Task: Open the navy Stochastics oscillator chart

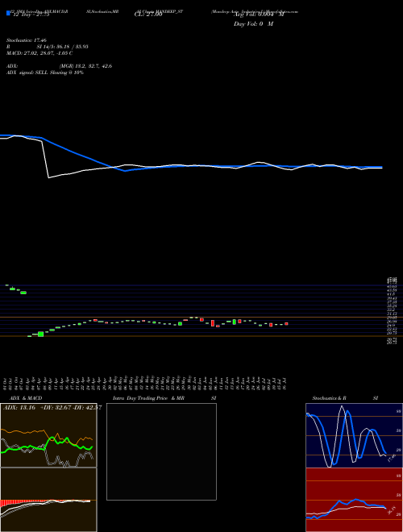Action: coord(354,435)
